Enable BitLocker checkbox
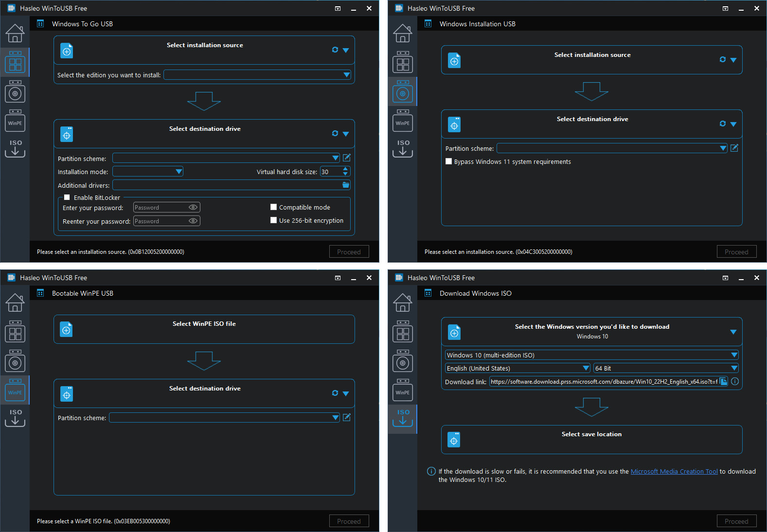Screen dimensions: 767x532 67,197
